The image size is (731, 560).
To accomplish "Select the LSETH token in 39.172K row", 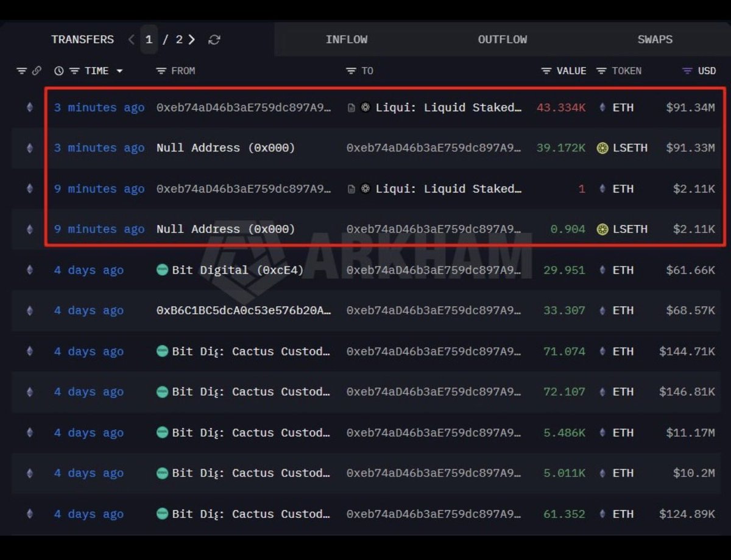I will click(x=630, y=148).
